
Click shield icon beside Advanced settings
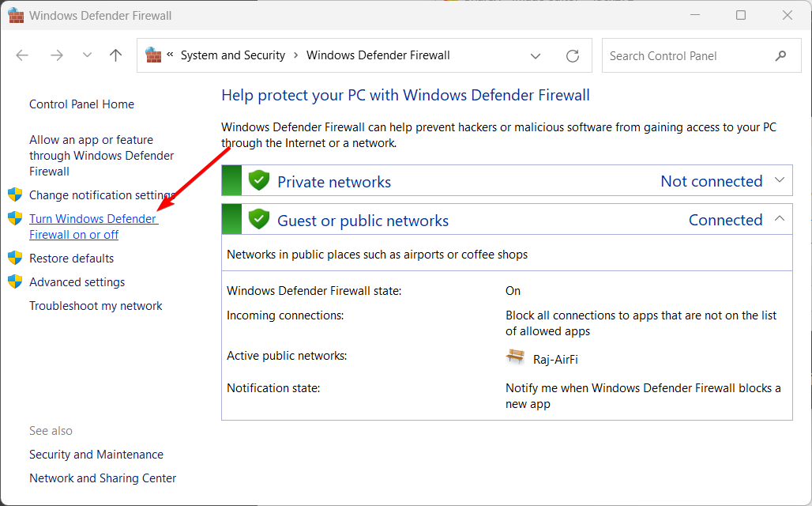coord(15,281)
